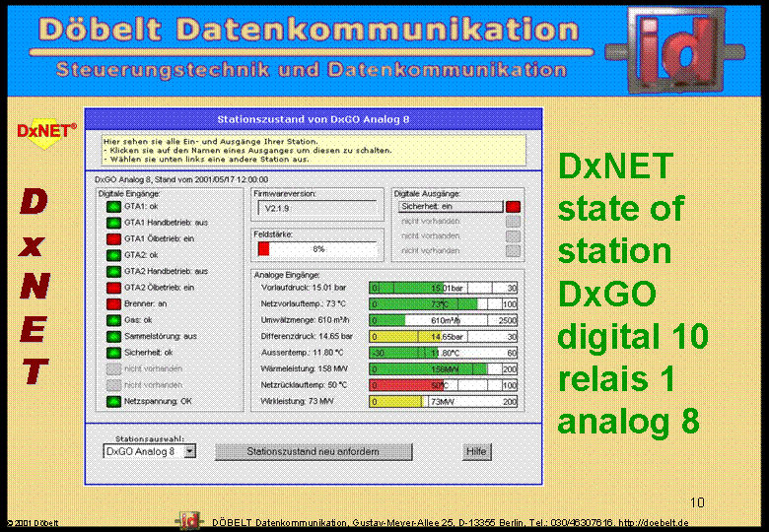769x532 pixels.
Task: Click the Firmwareversion V2.1.9 field
Action: [x=317, y=208]
